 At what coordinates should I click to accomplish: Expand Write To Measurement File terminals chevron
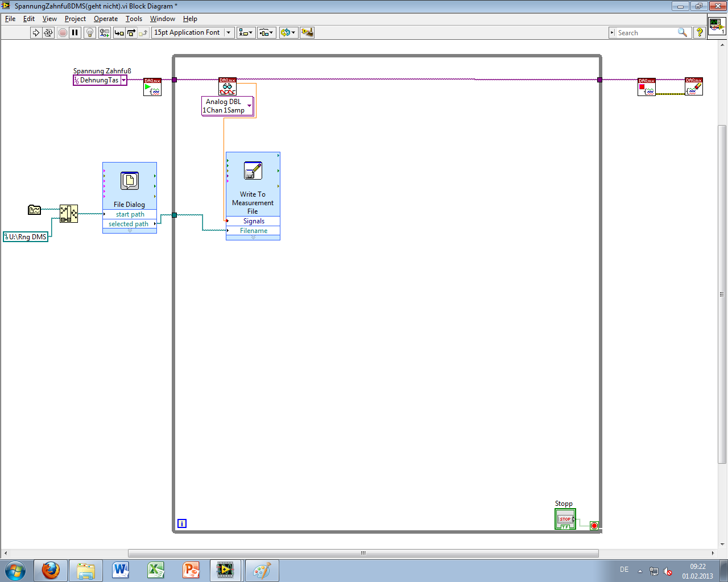tap(253, 238)
